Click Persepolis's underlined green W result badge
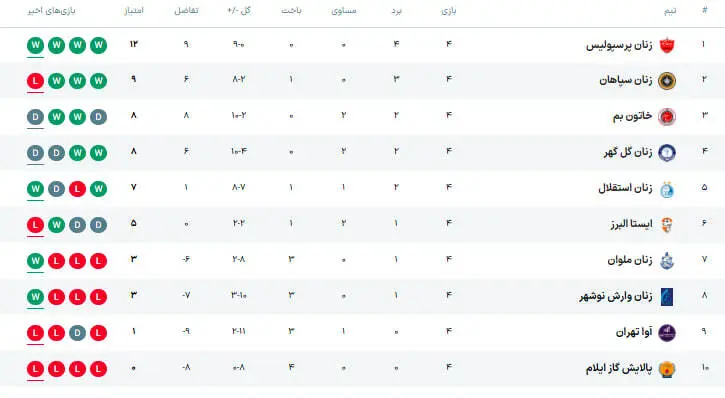 click(36, 45)
